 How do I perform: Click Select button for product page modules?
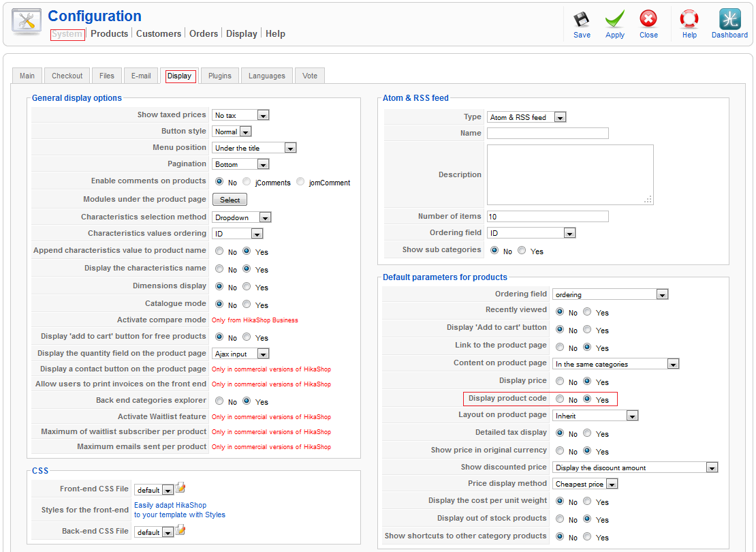(x=230, y=200)
